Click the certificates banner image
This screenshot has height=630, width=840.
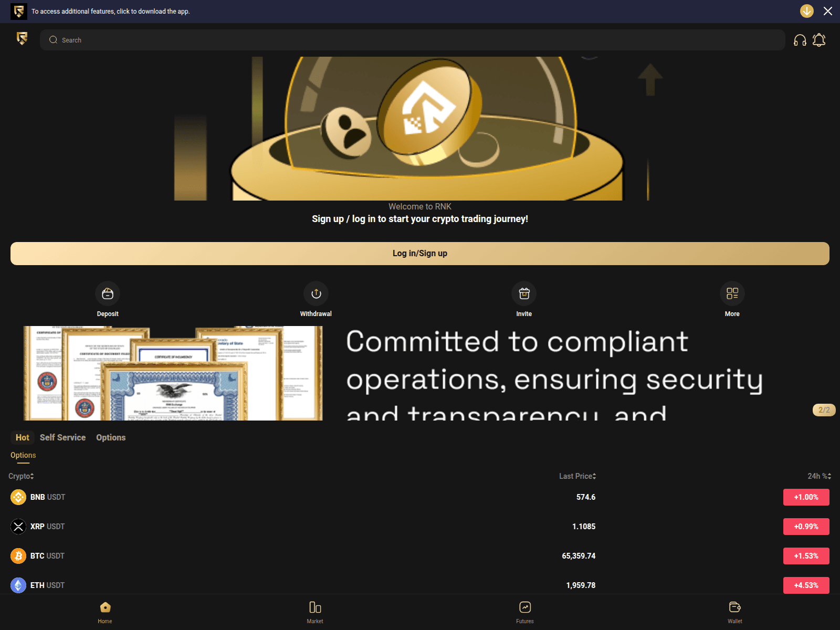[173, 373]
